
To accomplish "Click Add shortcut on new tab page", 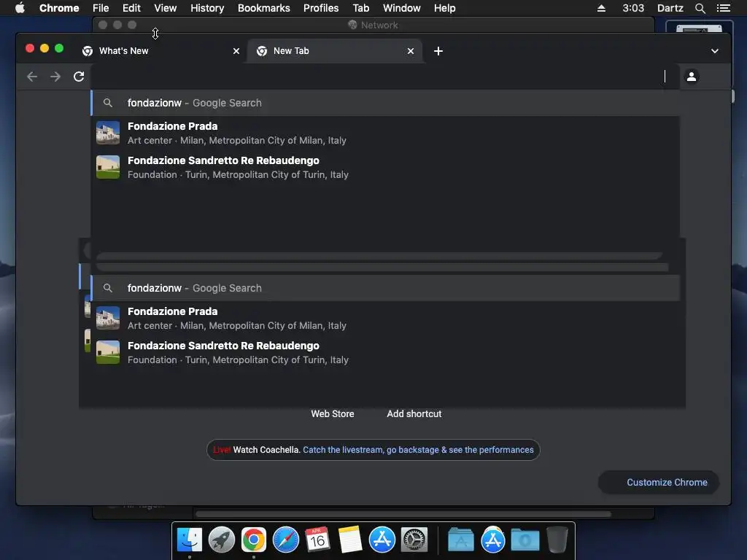I will point(414,414).
